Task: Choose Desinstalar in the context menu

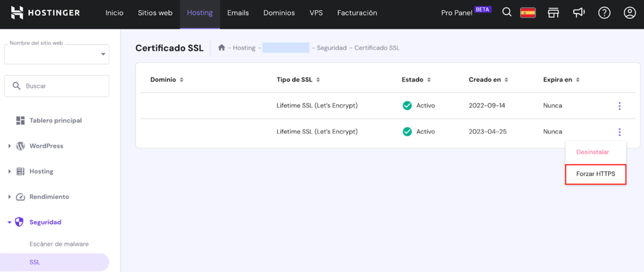Action: click(x=592, y=152)
